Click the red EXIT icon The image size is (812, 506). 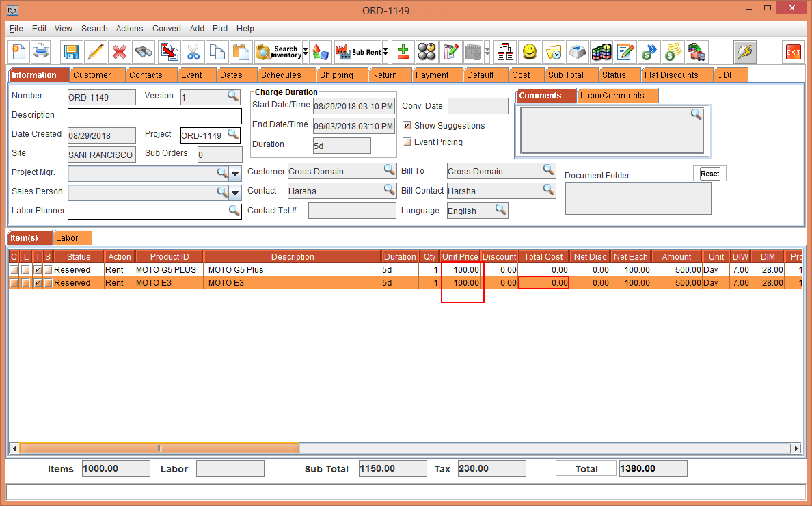tap(793, 52)
